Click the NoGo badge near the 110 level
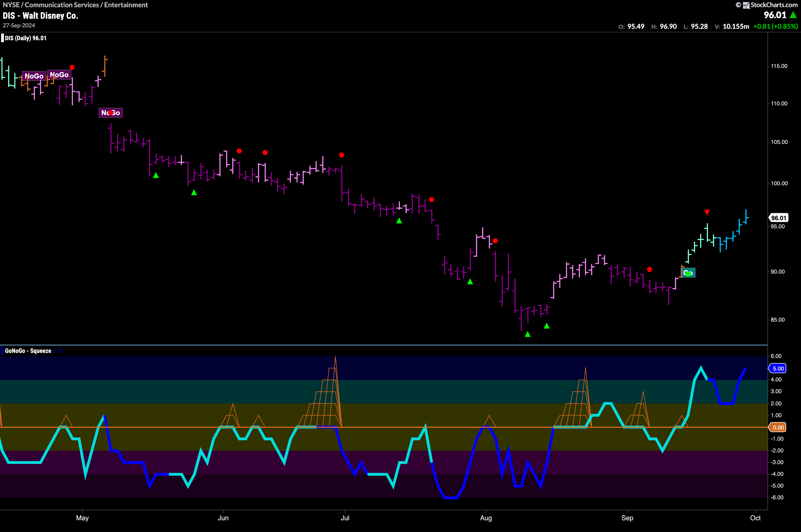 (111, 113)
